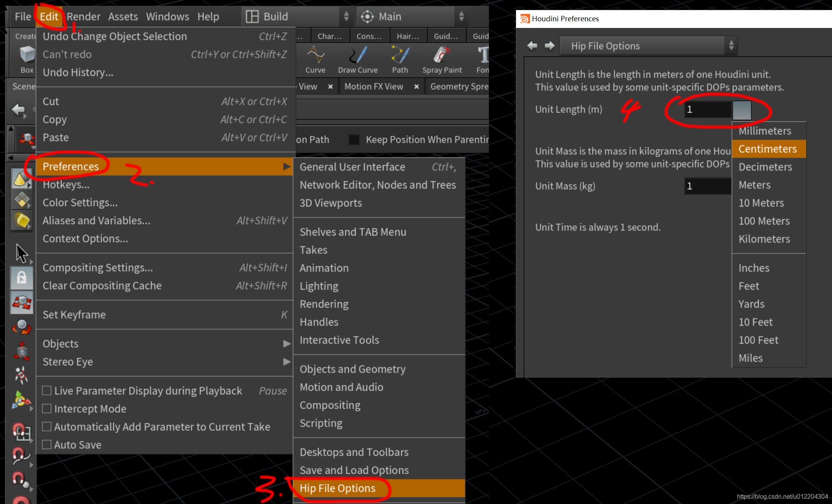This screenshot has width=832, height=504.
Task: Choose Clear Compositing Cache menu item
Action: [x=164, y=286]
